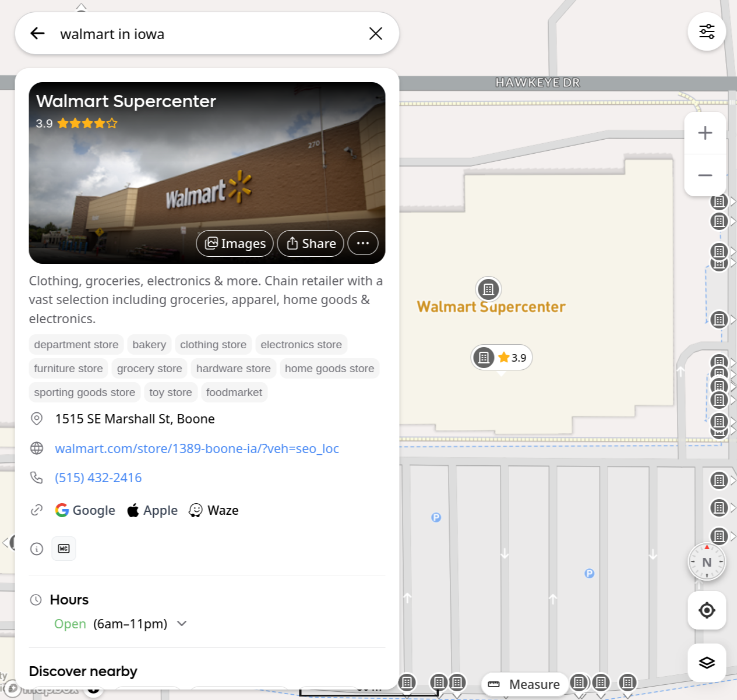
Task: Click the WC restroom amenity icon
Action: (64, 548)
